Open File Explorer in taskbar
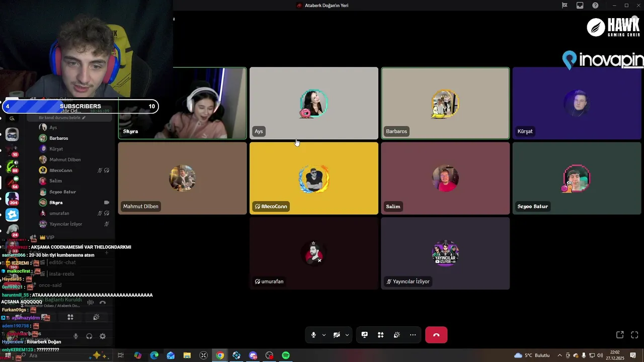The height and width of the screenshot is (362, 644). coord(187,355)
